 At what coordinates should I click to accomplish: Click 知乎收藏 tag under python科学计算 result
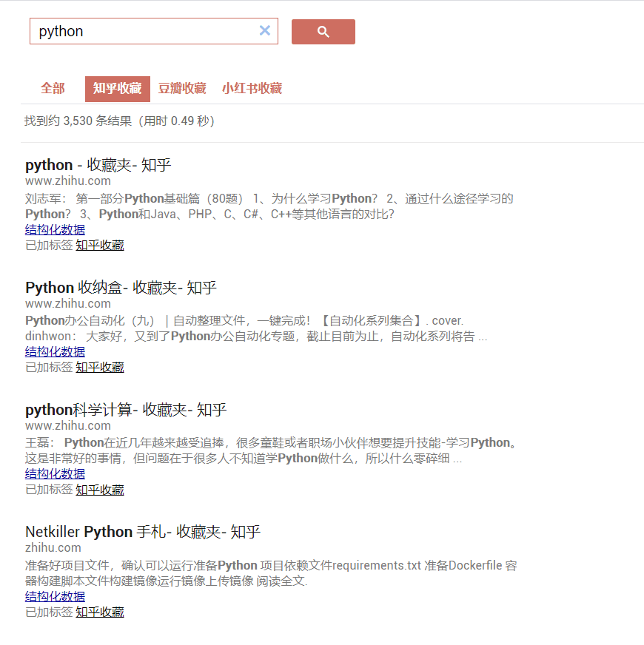(100, 490)
